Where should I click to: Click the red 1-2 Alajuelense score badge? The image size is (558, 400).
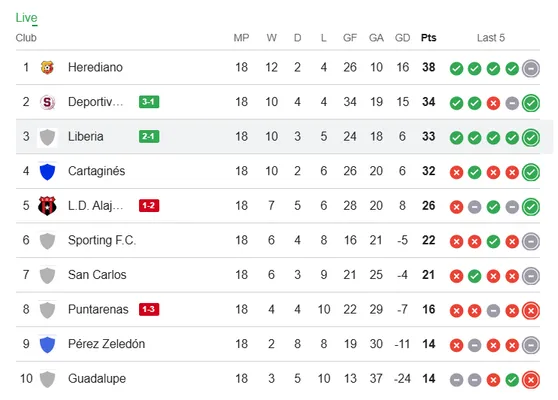click(x=149, y=205)
